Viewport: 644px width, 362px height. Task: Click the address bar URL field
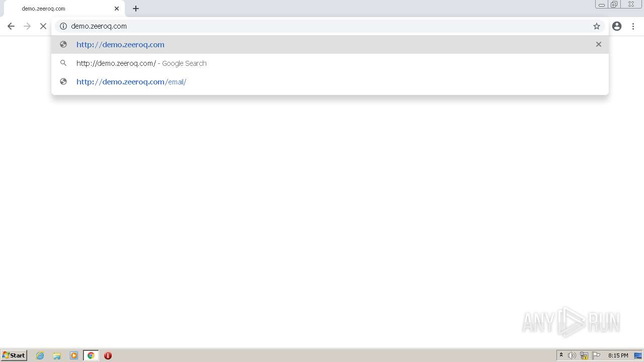330,26
